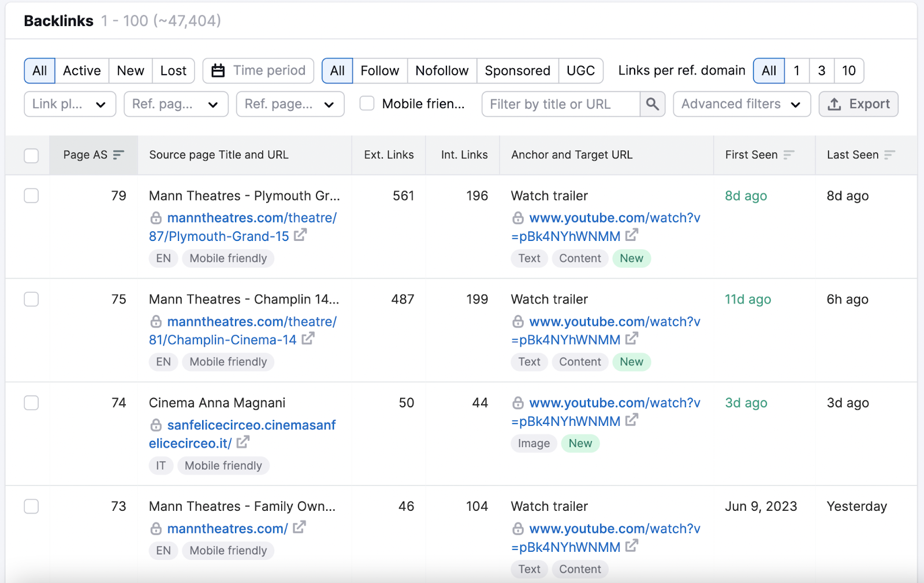
Task: Click inside the Filter by title or URL field
Action: point(560,104)
